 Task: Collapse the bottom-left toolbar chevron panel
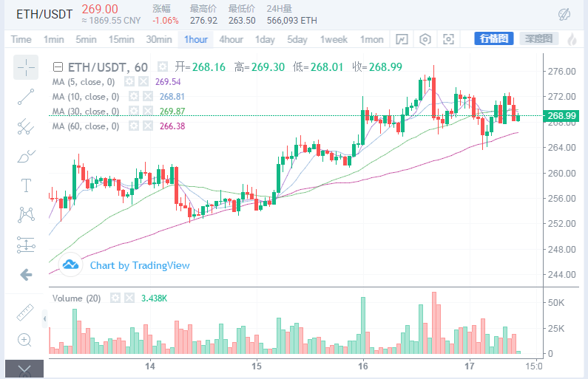[x=24, y=369]
